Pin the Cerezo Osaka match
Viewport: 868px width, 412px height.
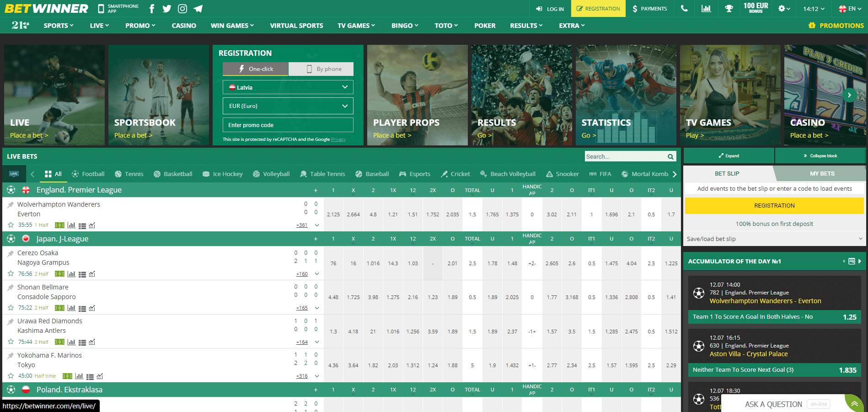11,253
